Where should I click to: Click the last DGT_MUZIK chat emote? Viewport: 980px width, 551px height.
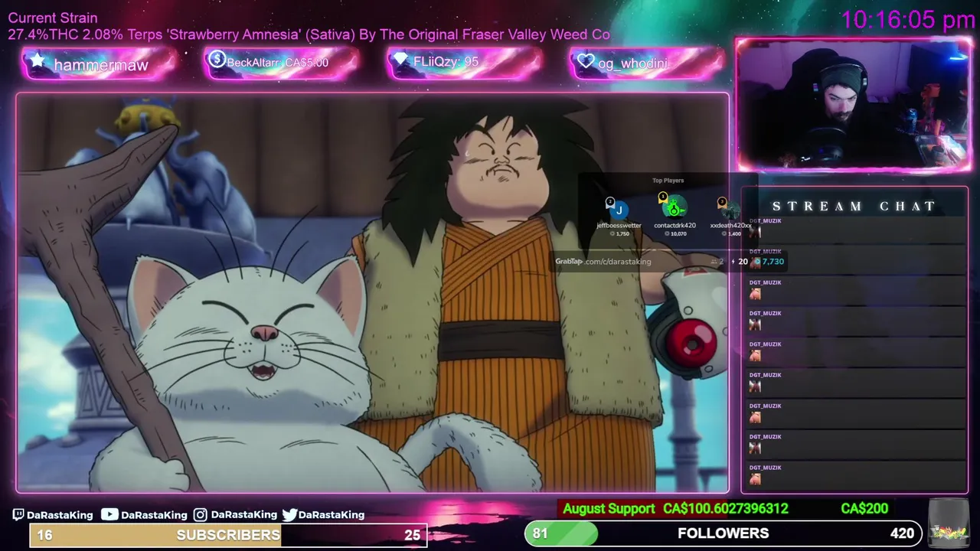(755, 479)
